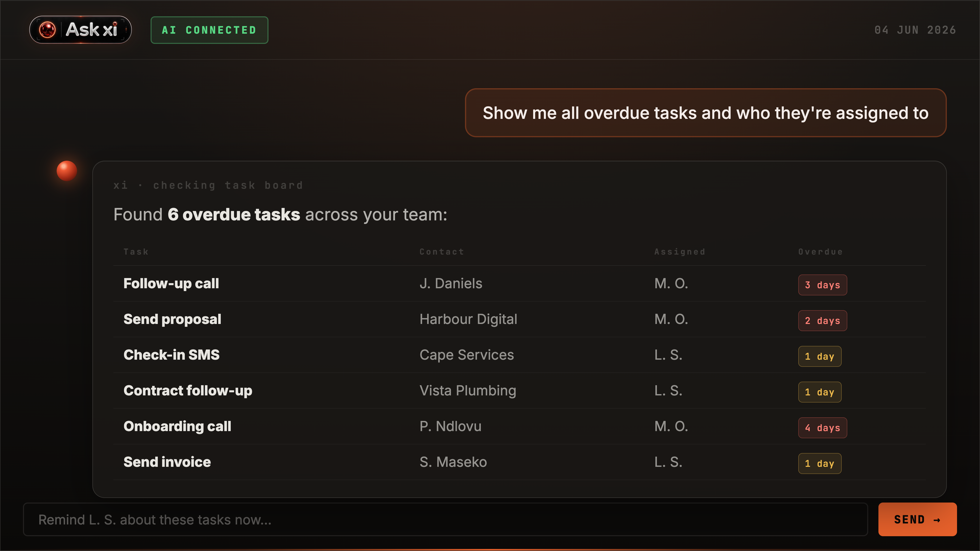The width and height of the screenshot is (980, 551).
Task: Click the AI CONNECTED status badge
Action: [x=209, y=30]
